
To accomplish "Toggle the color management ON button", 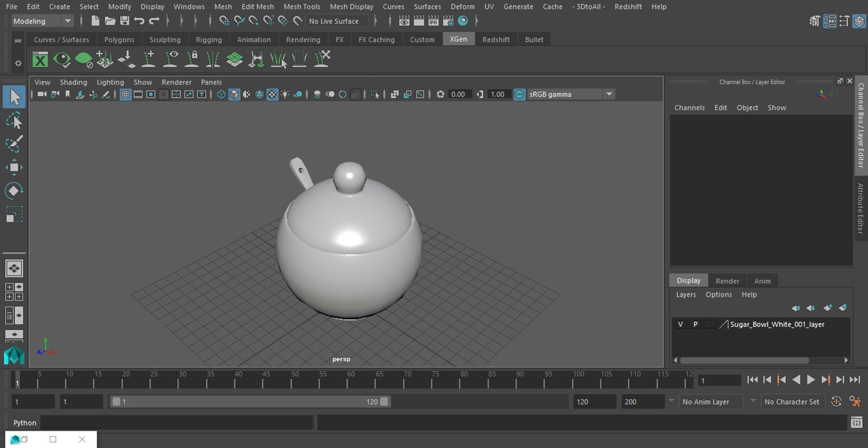I will (519, 94).
